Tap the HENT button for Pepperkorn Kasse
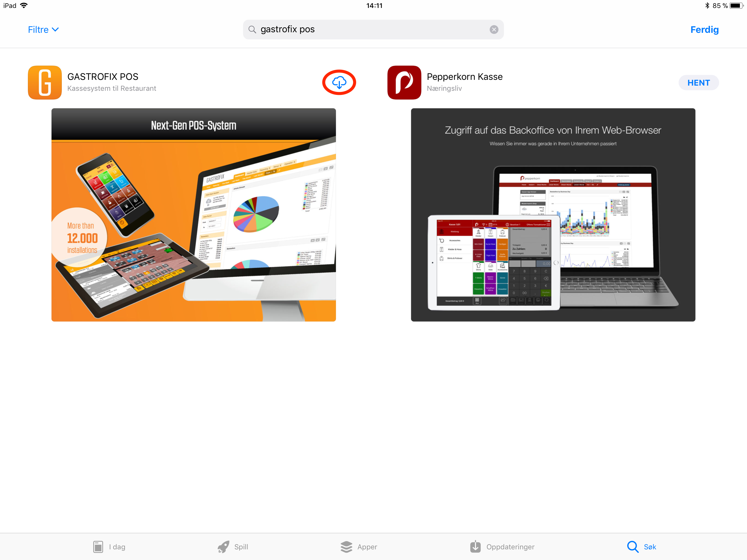747x560 pixels. click(698, 82)
